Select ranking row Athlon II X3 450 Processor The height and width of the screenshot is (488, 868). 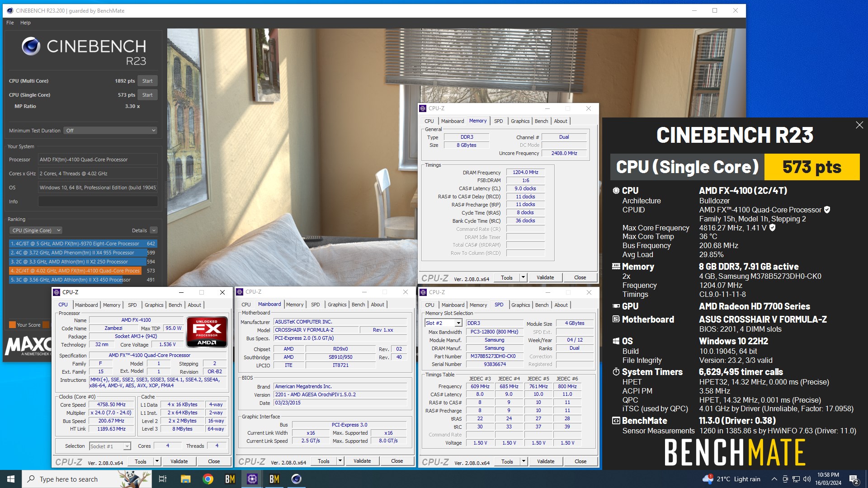tap(83, 280)
